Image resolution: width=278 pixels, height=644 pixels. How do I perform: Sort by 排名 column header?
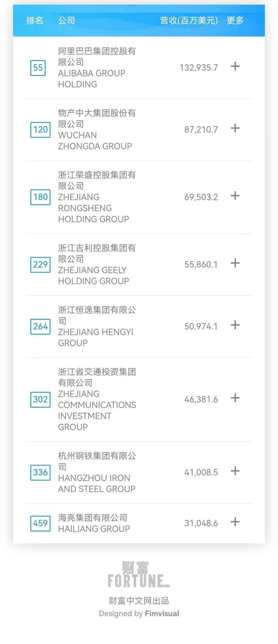click(x=35, y=20)
